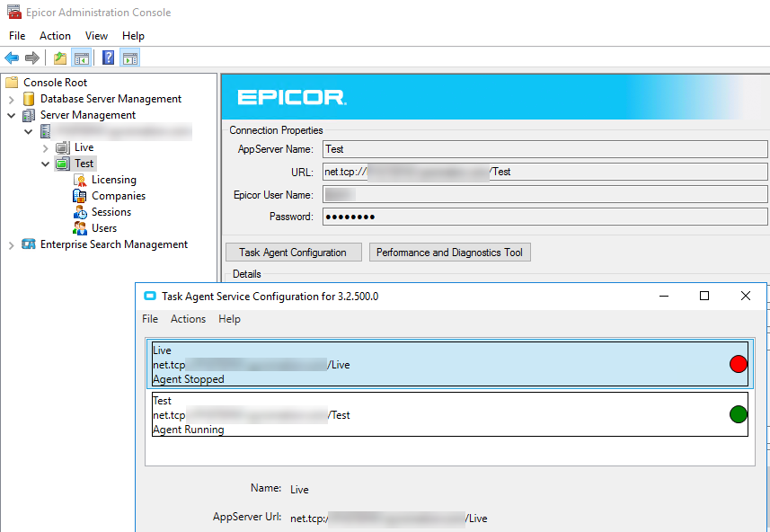Image resolution: width=770 pixels, height=532 pixels.
Task: Click the Database Server Management cylinder icon
Action: (x=29, y=99)
